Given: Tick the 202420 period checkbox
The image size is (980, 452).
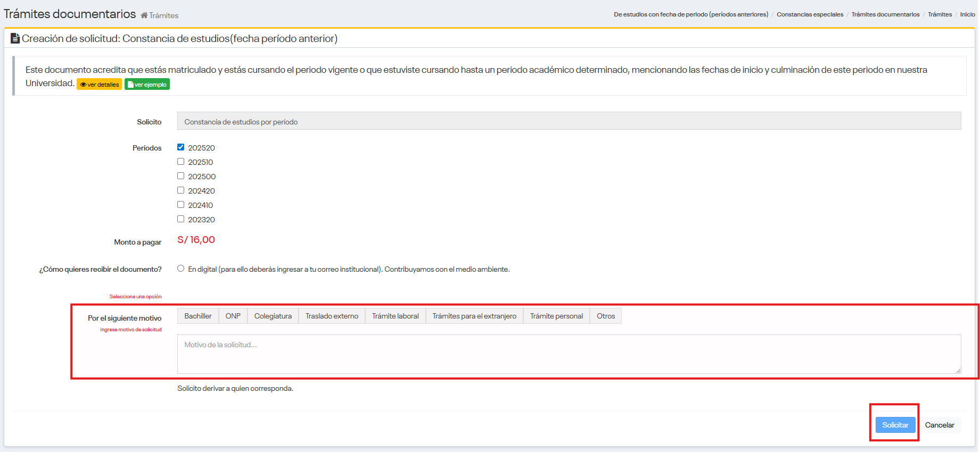Looking at the screenshot, I should [x=181, y=190].
